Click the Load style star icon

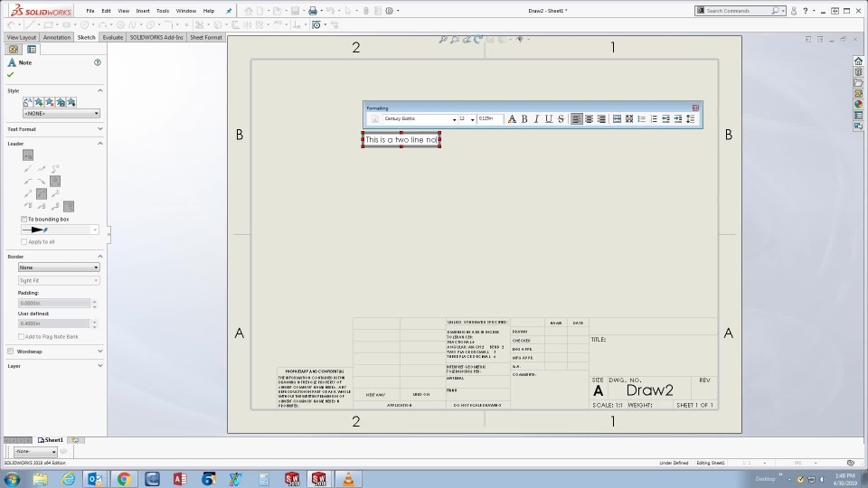(71, 102)
